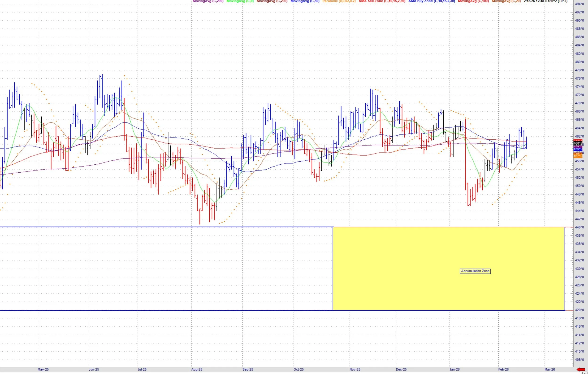Screen dimensions: 588x374
Task: Click the orange 457^2 price flag
Action: click(578, 156)
